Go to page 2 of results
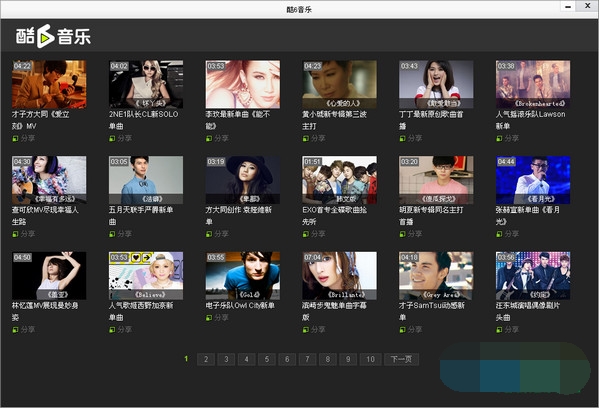 pyautogui.click(x=206, y=359)
